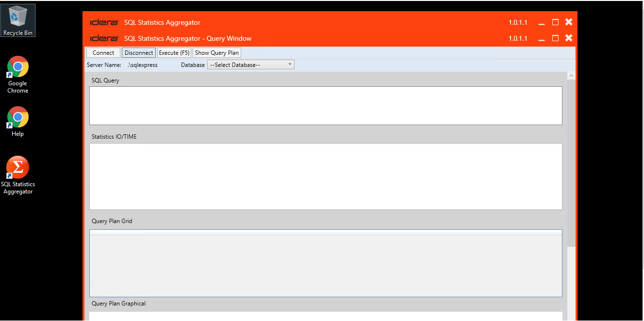Click Show Query Plan
Screen dimensions: 644x321
(x=217, y=53)
